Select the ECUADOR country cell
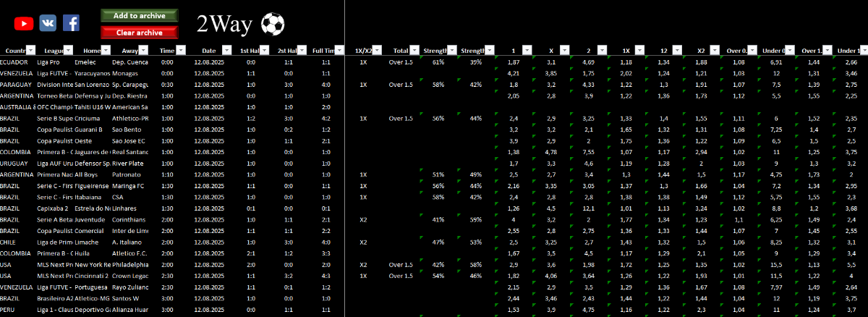Screen dimensions: 868x317 pyautogui.click(x=15, y=62)
